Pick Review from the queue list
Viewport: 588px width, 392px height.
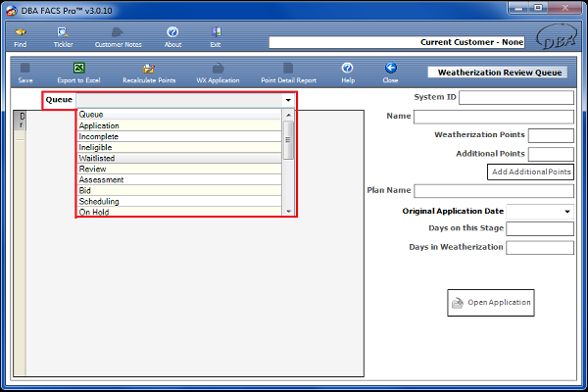pos(179,169)
